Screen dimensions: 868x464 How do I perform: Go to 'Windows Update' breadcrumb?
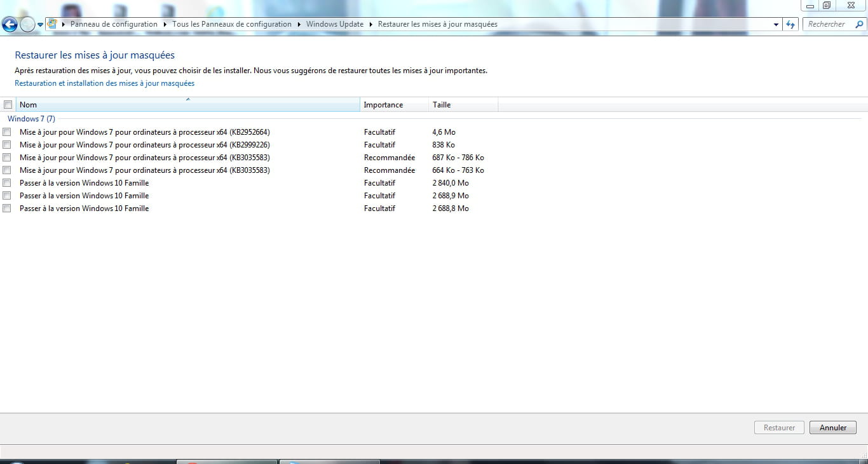335,24
